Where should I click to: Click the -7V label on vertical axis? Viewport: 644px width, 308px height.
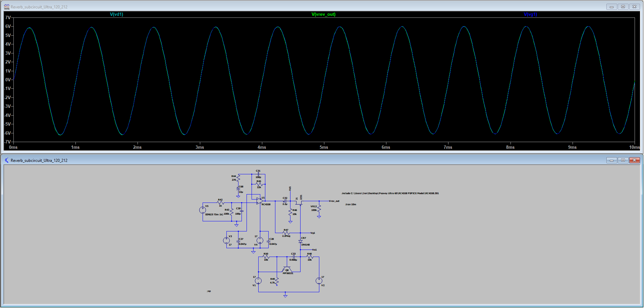[7, 142]
